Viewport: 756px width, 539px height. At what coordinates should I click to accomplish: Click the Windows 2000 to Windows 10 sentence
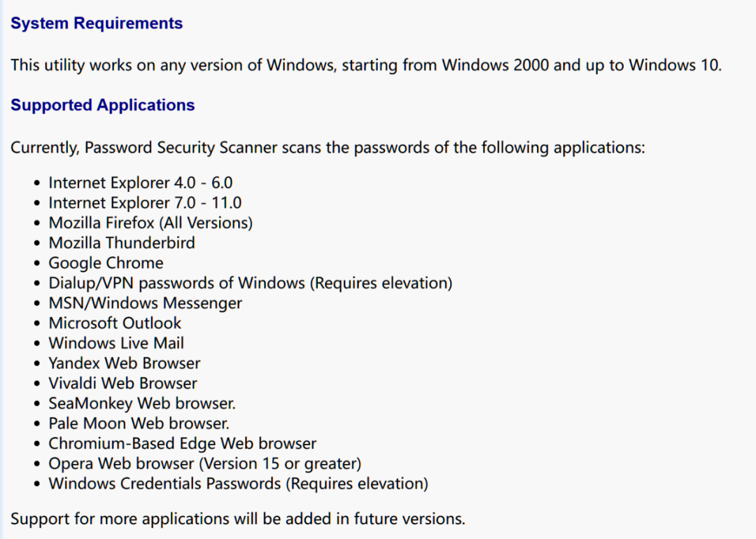(365, 65)
